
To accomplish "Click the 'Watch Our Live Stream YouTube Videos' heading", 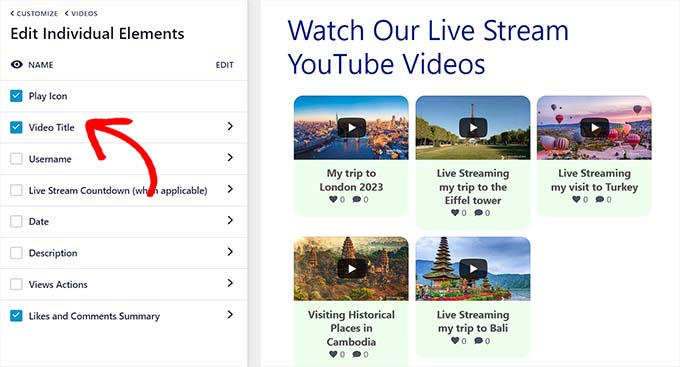I will (428, 47).
